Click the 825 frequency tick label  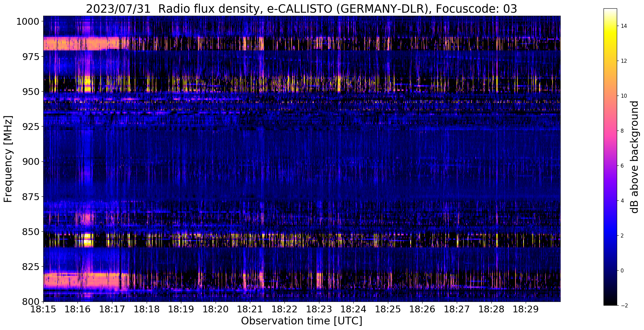pyautogui.click(x=31, y=266)
